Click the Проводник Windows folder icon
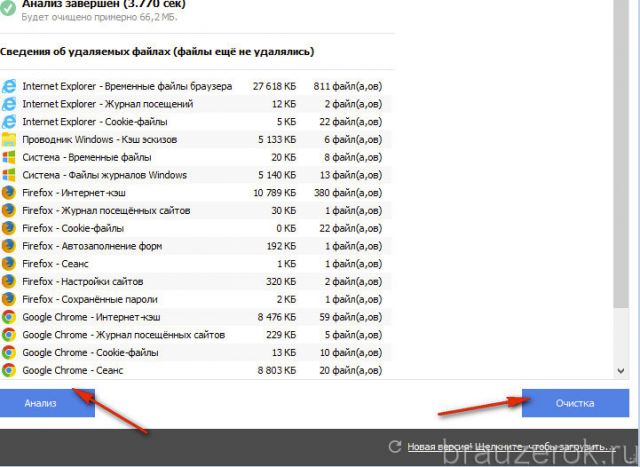The width and height of the screenshot is (640, 467). [x=9, y=140]
